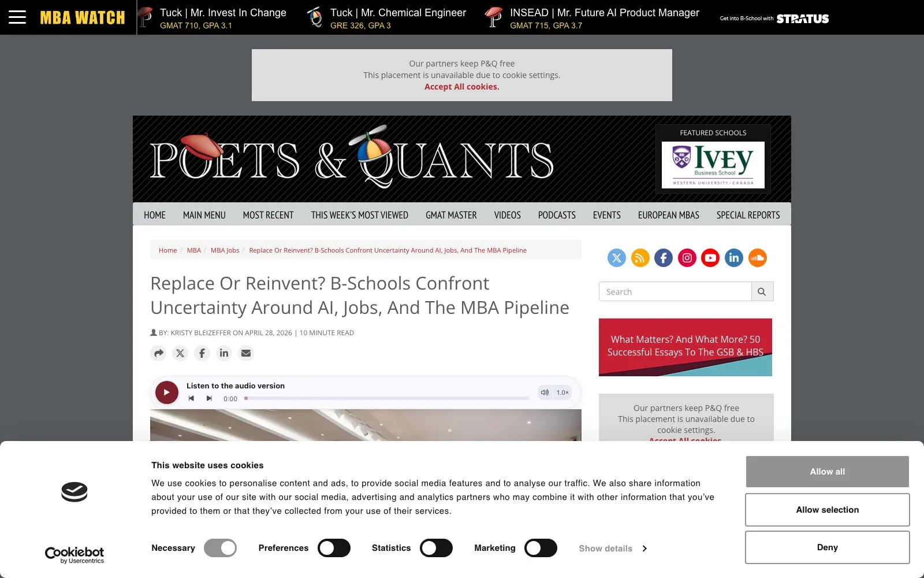The width and height of the screenshot is (924, 578).
Task: Open the Main Menu navigation item
Action: (x=204, y=215)
